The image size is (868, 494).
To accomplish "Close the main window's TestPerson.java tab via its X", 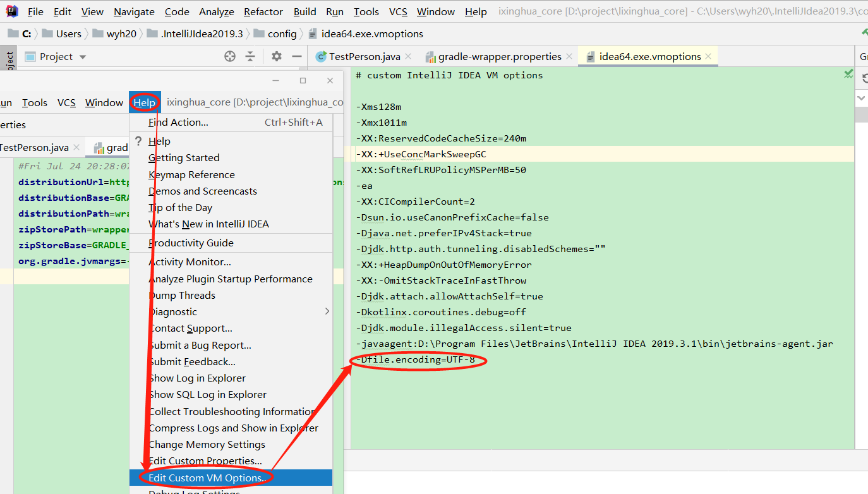I will [408, 56].
